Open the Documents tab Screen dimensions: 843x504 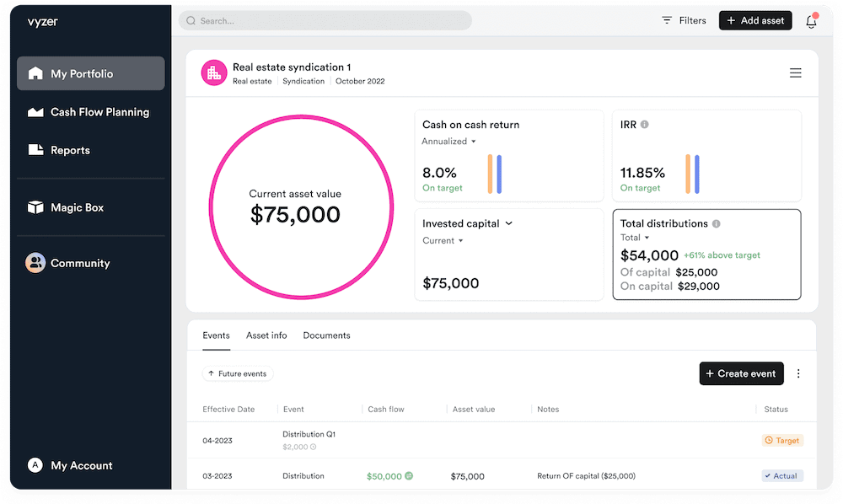click(326, 335)
